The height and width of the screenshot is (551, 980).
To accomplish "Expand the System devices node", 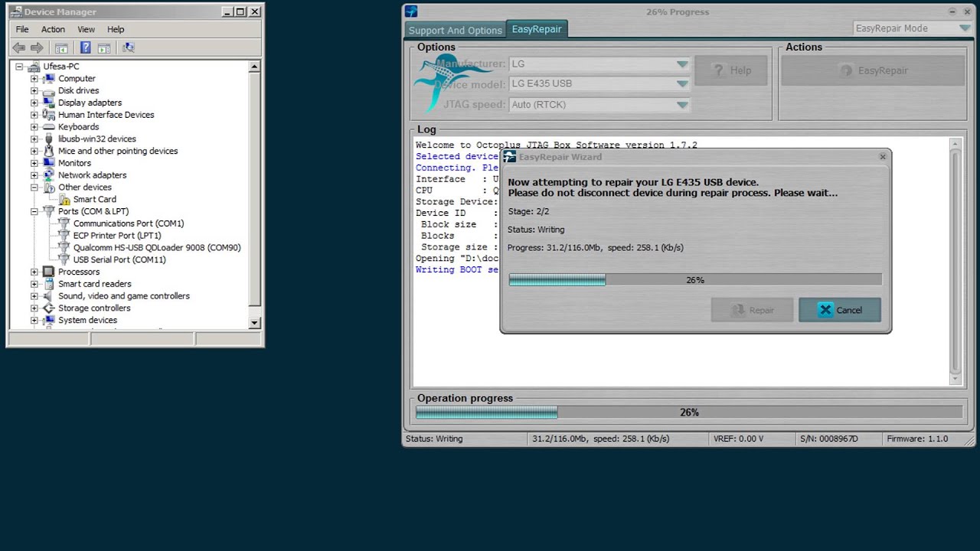I will tap(34, 320).
